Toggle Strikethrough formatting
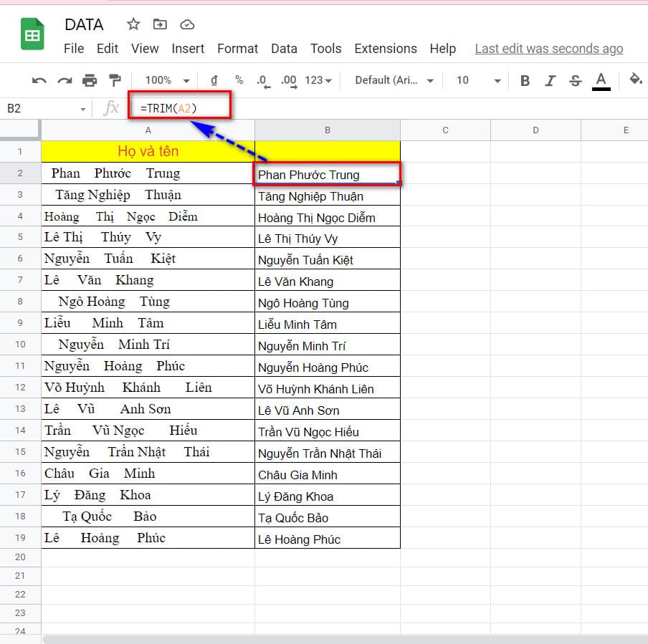 (x=575, y=80)
